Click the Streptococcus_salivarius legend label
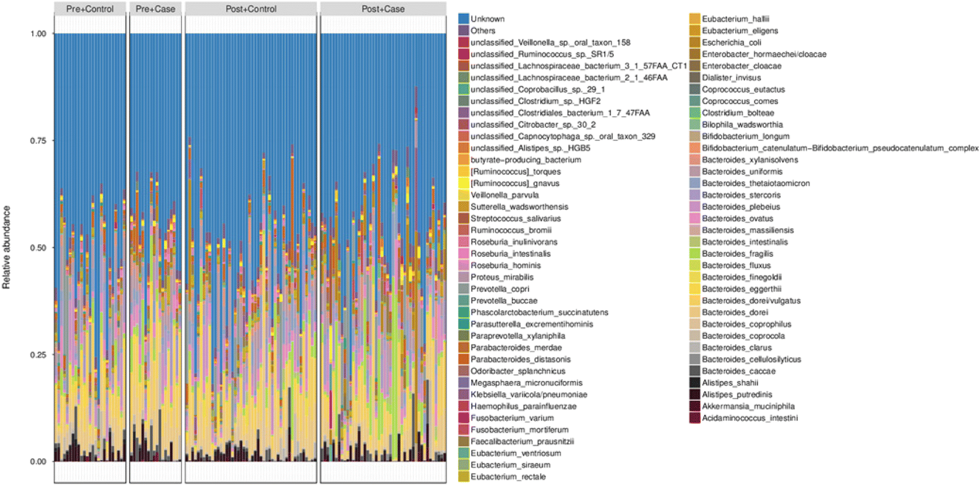 pyautogui.click(x=516, y=219)
